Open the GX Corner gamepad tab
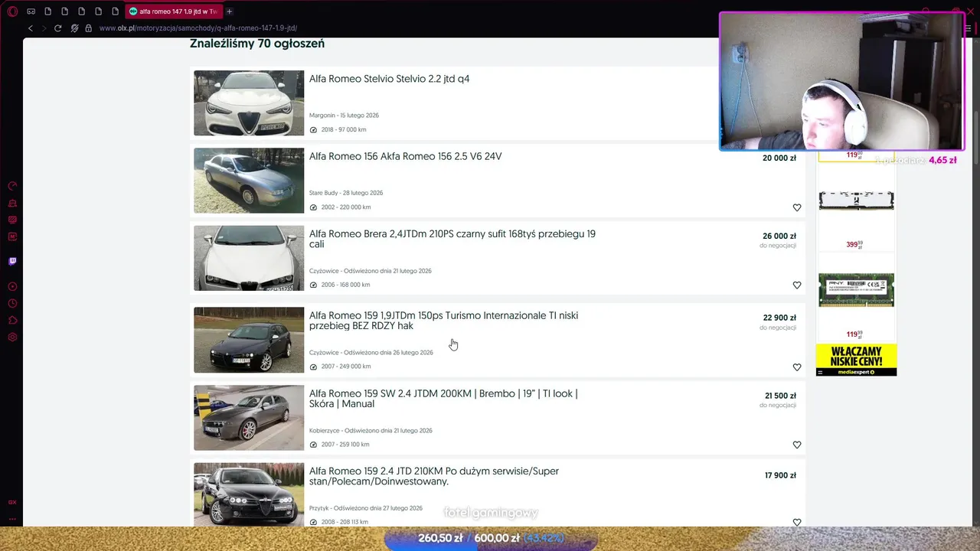The height and width of the screenshot is (551, 980). coord(31,11)
